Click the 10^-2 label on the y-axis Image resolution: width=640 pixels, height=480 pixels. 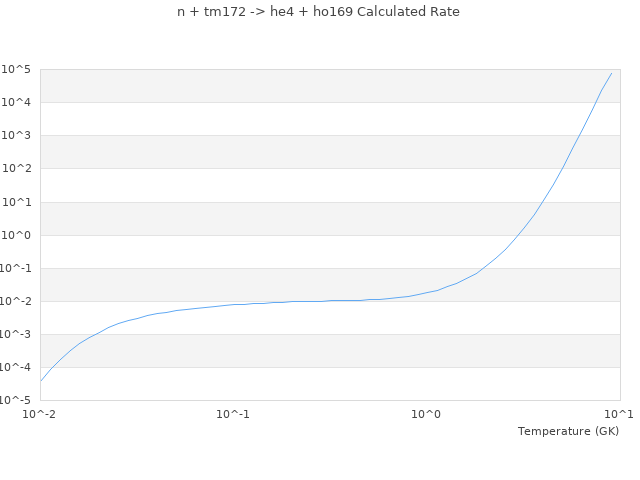click(17, 301)
